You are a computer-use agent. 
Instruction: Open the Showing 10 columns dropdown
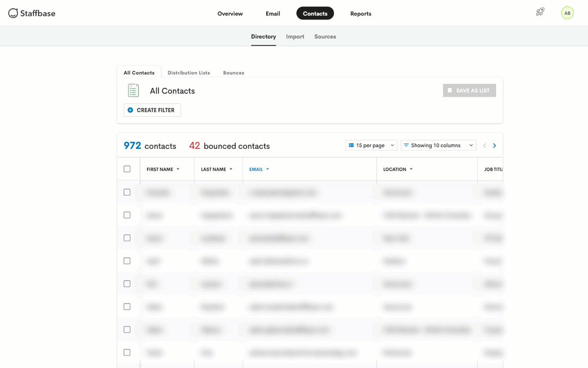(x=438, y=146)
